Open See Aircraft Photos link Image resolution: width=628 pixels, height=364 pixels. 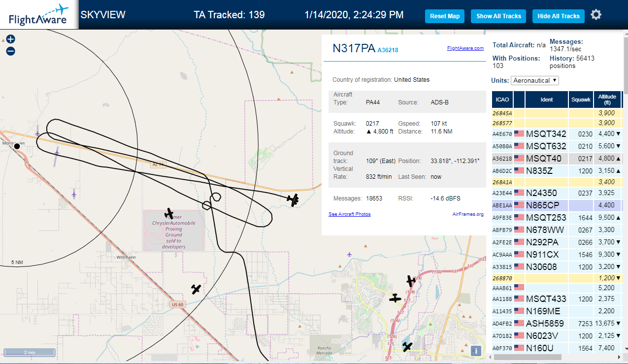[x=350, y=214]
